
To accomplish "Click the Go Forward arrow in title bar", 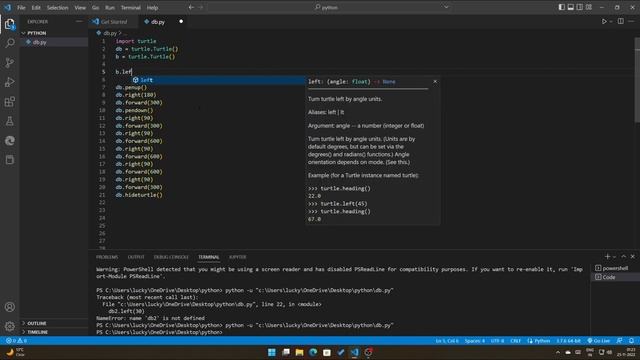I will tap(201, 7).
